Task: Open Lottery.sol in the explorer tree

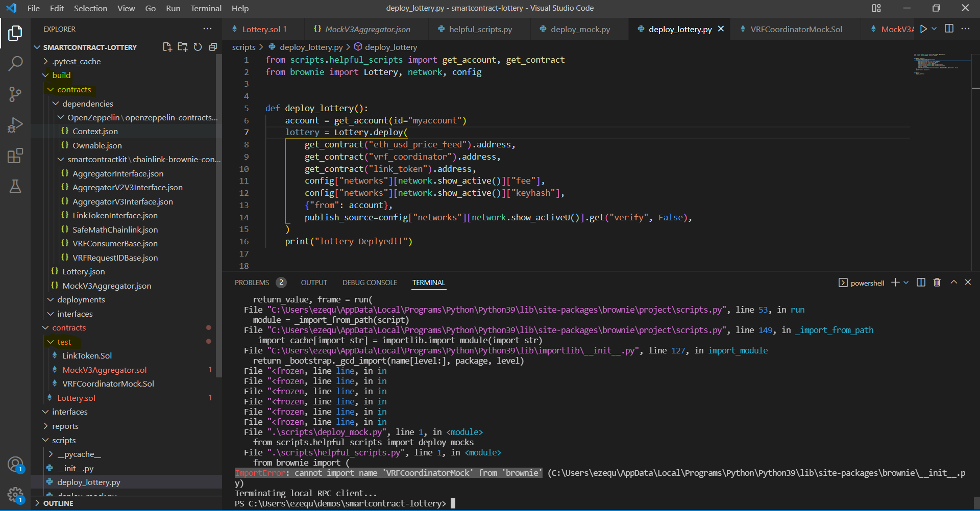Action: [x=76, y=398]
